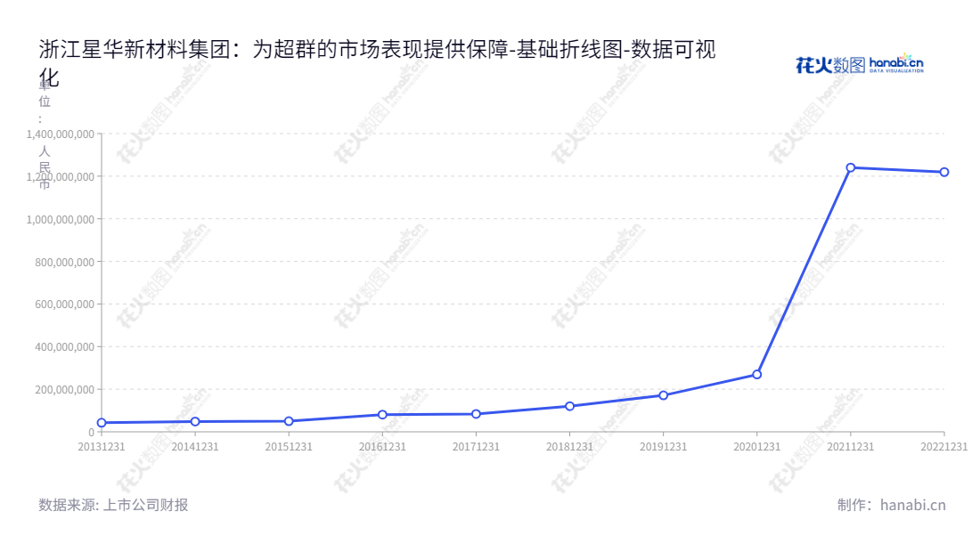Select the data point at 20161231
The width and height of the screenshot is (980, 552).
pos(382,415)
